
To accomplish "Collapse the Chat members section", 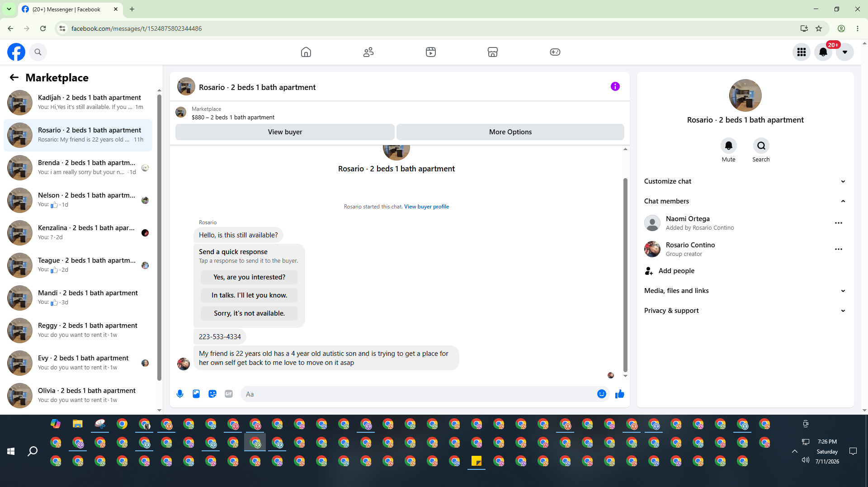I will click(745, 201).
